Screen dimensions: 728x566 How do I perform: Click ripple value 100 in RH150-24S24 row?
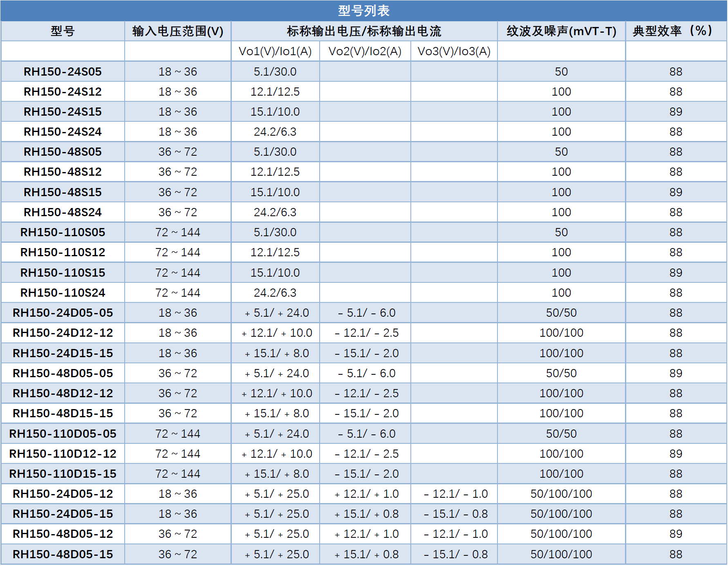[x=561, y=132]
